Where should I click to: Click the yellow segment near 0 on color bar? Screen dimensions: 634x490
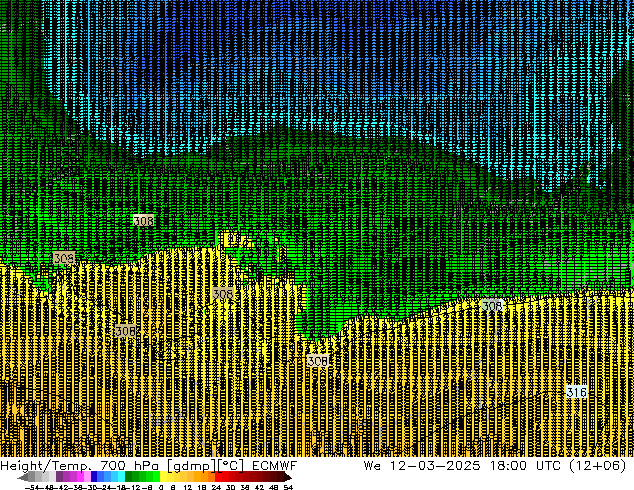click(163, 477)
